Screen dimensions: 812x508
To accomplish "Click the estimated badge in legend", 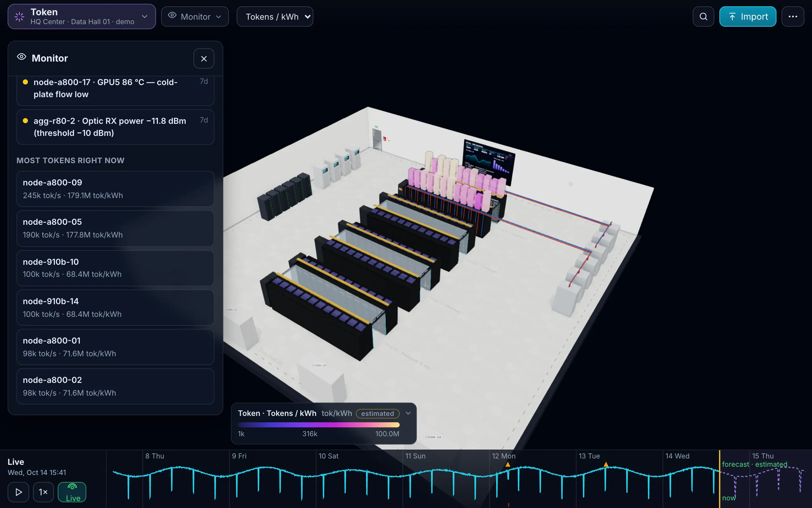I will [x=377, y=414].
